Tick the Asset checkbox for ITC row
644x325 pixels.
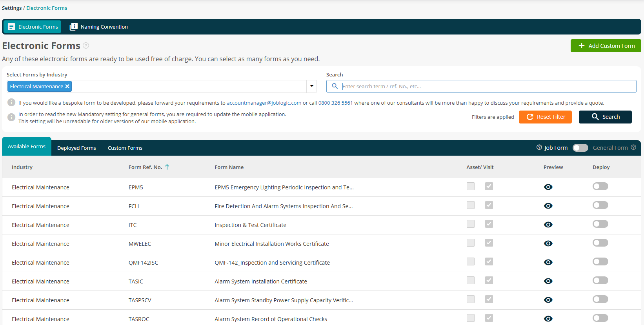pos(471,224)
